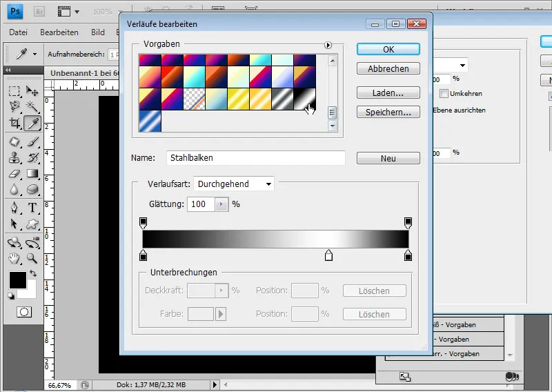The image size is (552, 392).
Task: Select the Blur tool
Action: (x=14, y=190)
